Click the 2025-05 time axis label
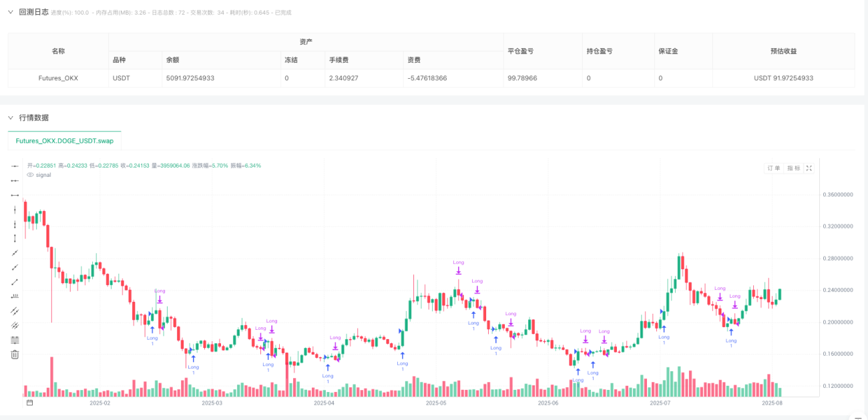 click(x=435, y=403)
